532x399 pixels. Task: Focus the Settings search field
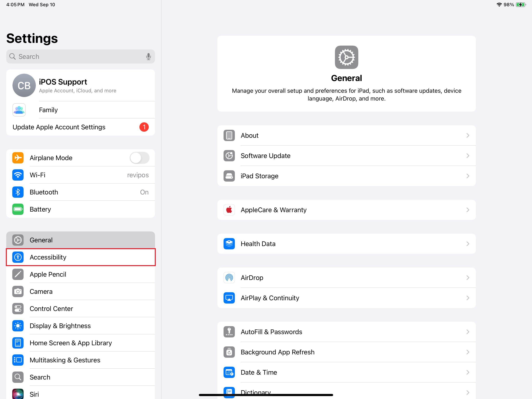pyautogui.click(x=81, y=56)
